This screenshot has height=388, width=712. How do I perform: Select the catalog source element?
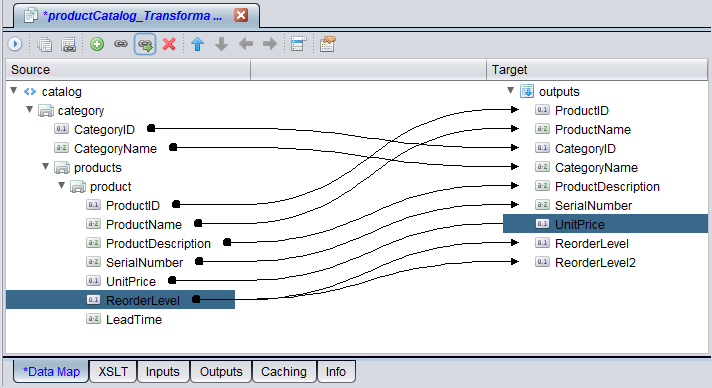click(62, 92)
